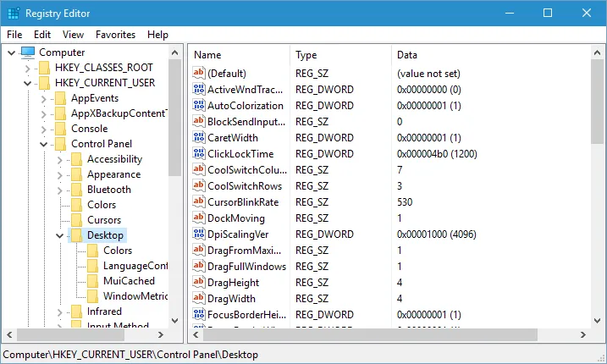Click the DWORD icon beside FocusBorderHei...

click(x=199, y=314)
